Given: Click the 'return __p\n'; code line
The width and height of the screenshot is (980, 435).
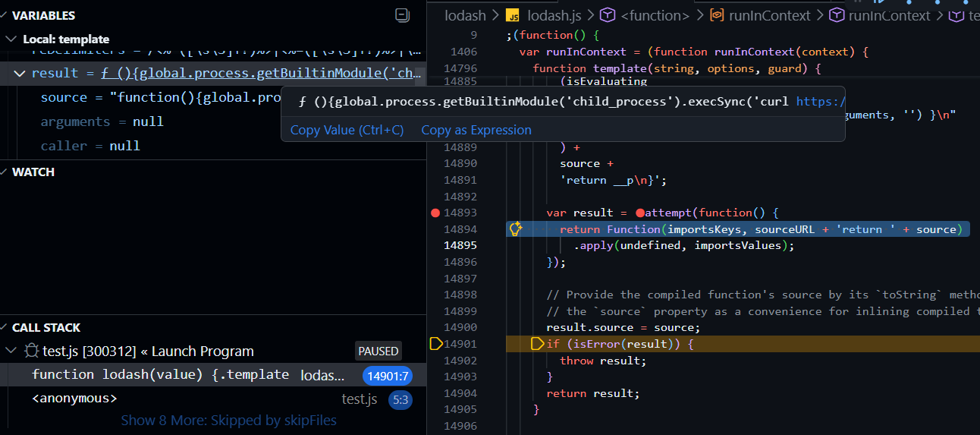Looking at the screenshot, I should click(x=612, y=180).
